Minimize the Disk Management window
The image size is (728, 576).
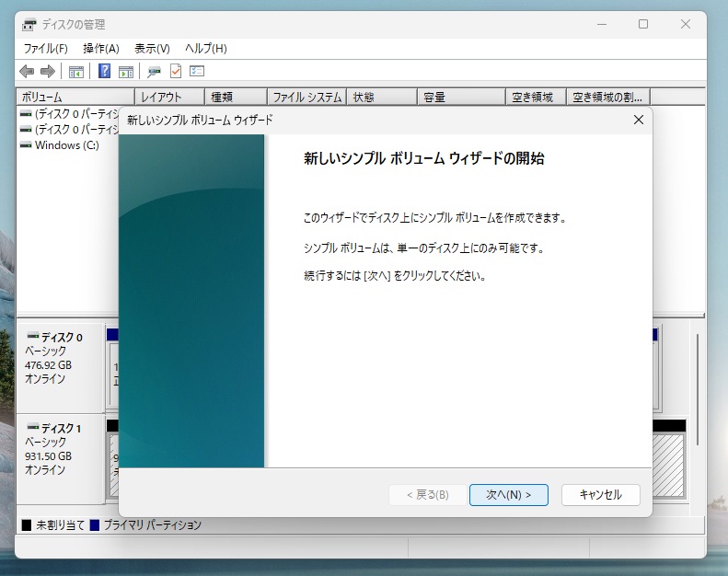602,24
